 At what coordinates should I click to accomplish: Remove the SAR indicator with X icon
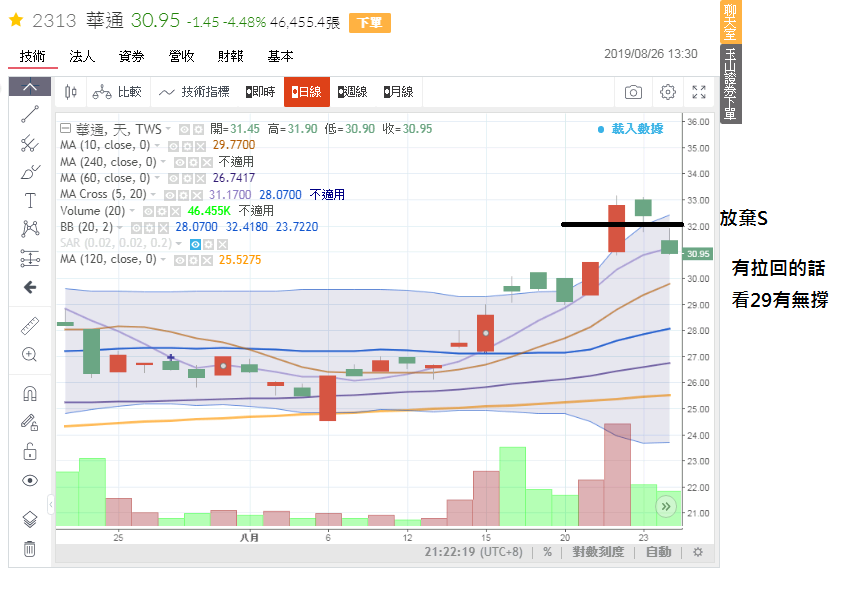222,244
